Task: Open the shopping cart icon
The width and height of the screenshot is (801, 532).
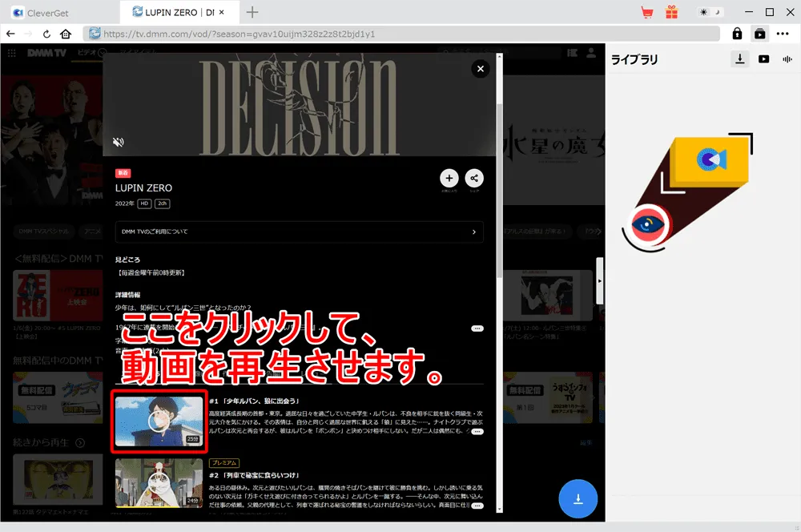Action: click(x=646, y=12)
